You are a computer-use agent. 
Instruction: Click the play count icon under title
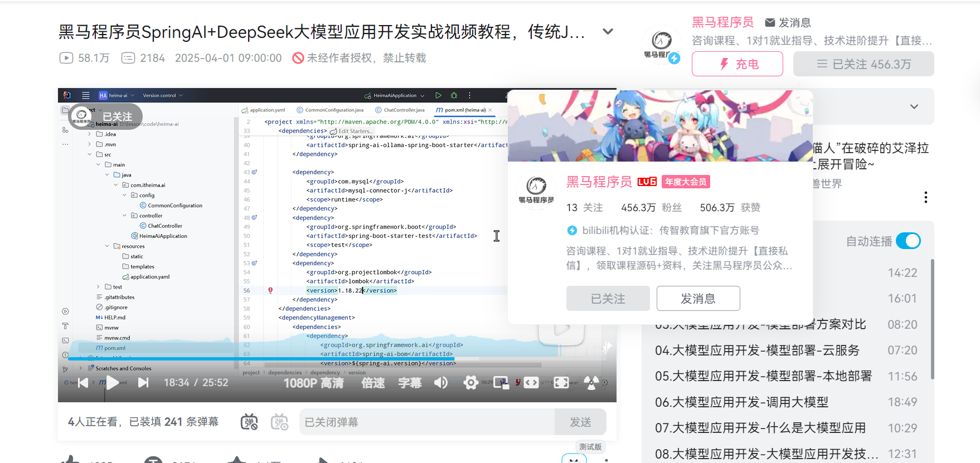pos(66,58)
